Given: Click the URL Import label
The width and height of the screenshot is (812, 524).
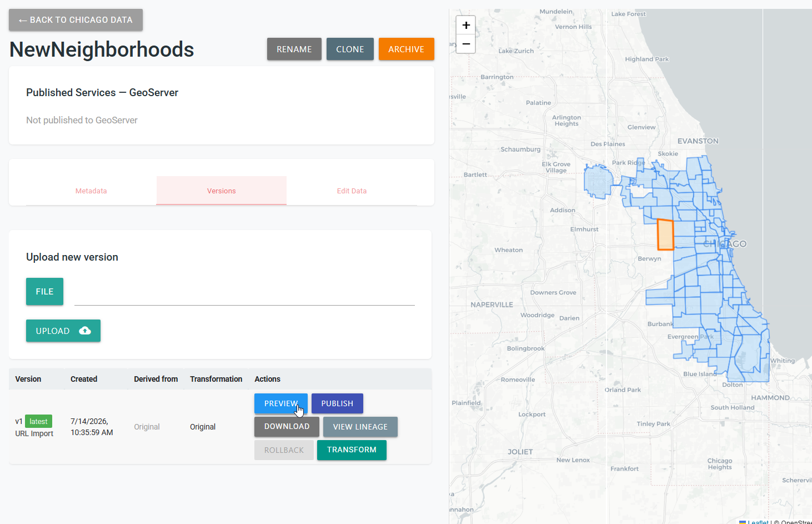Looking at the screenshot, I should click(x=34, y=433).
